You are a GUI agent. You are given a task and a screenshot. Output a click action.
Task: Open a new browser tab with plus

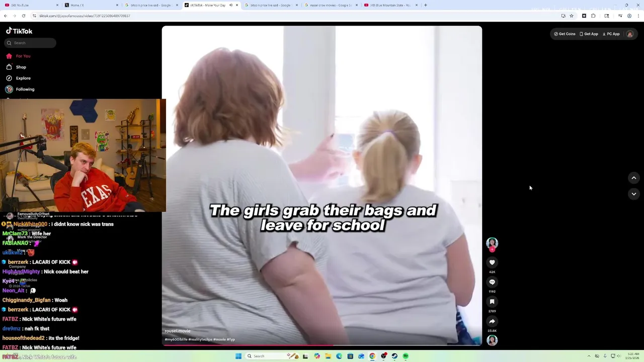(x=426, y=5)
